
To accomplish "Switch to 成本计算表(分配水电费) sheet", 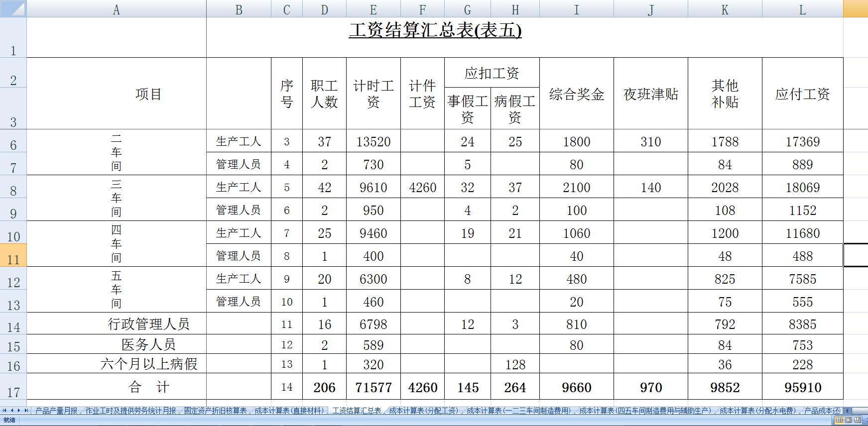I will (x=757, y=411).
